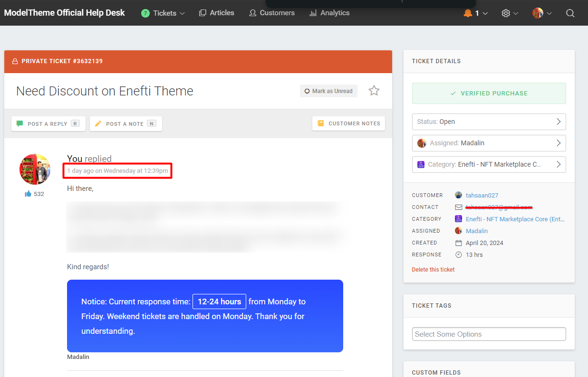
Task: Click the replier's round profile photo
Action: tap(35, 169)
